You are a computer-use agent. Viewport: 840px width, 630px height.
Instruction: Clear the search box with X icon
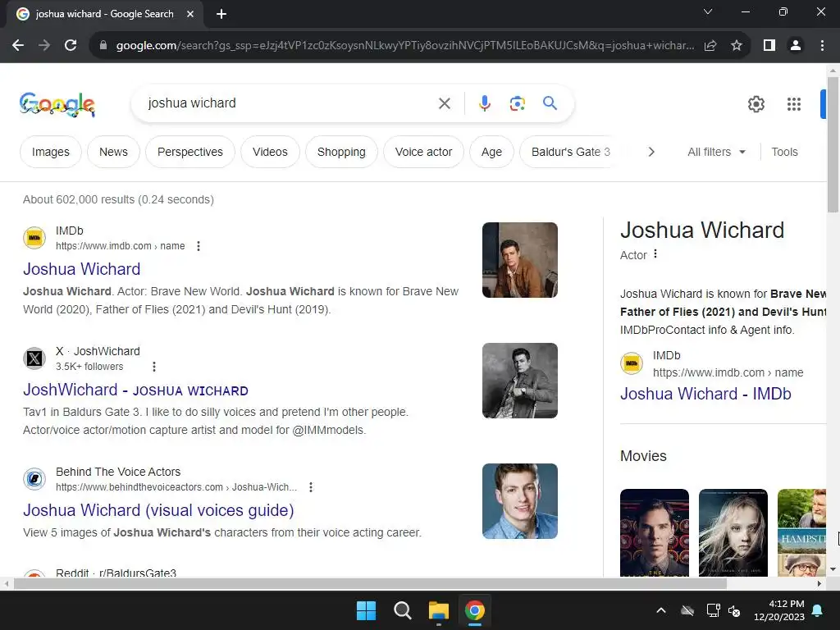point(445,103)
